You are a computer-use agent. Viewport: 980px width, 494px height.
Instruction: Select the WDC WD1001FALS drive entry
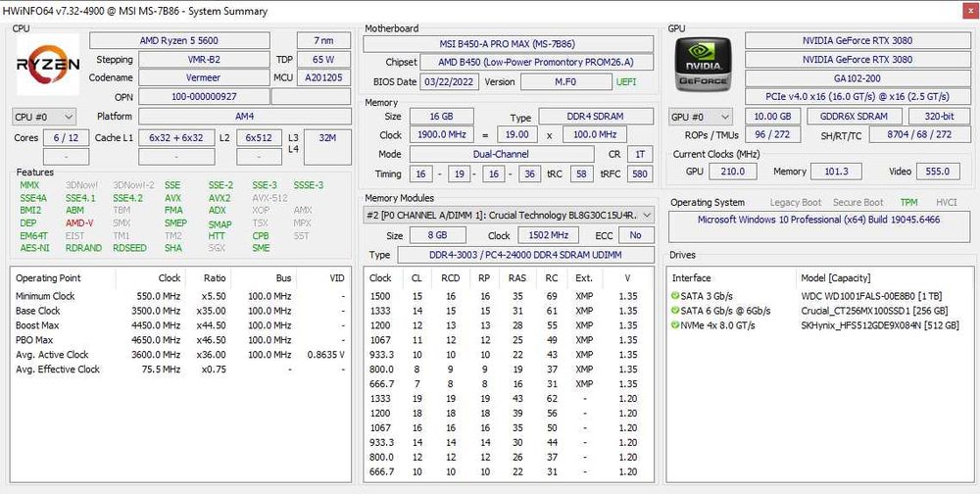point(820,296)
